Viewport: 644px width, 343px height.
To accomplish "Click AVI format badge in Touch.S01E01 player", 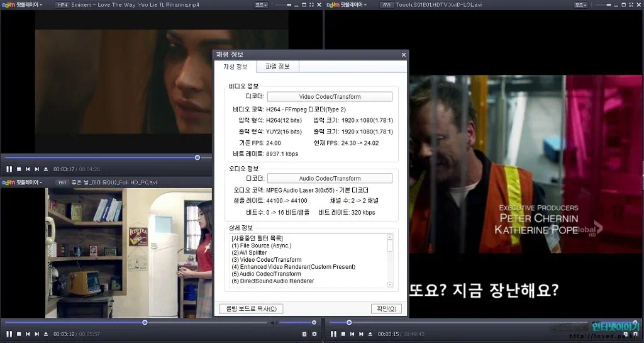I will [386, 5].
